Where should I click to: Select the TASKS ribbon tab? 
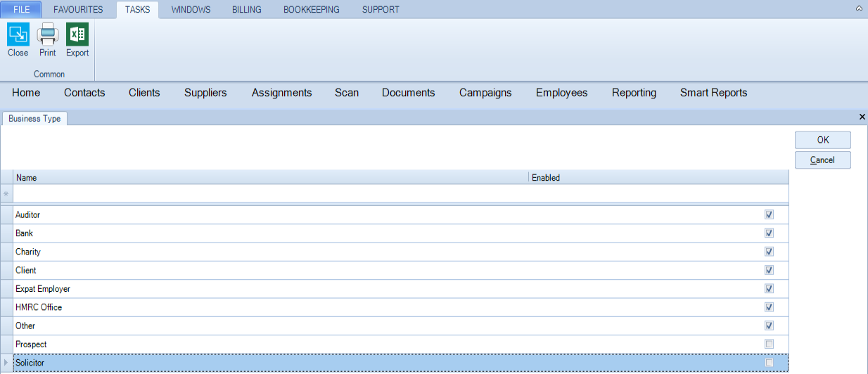137,10
